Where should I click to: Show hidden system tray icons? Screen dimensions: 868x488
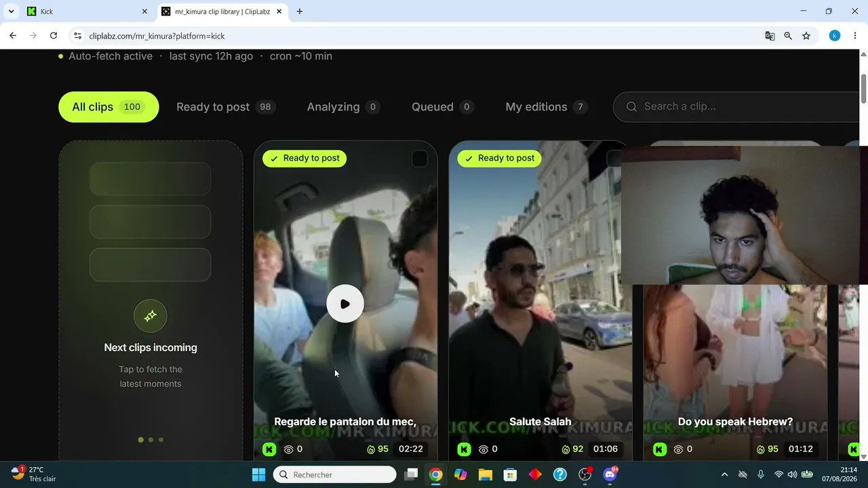[x=724, y=474]
